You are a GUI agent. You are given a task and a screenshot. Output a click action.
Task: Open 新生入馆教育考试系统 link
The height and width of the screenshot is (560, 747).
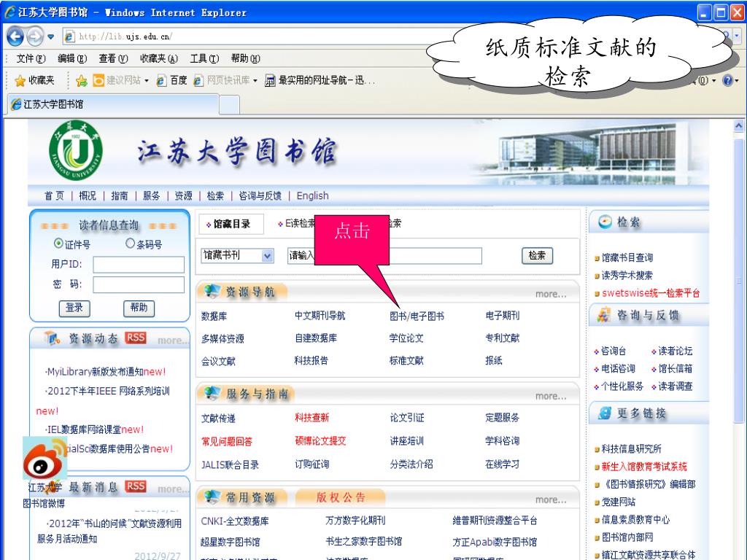click(644, 467)
